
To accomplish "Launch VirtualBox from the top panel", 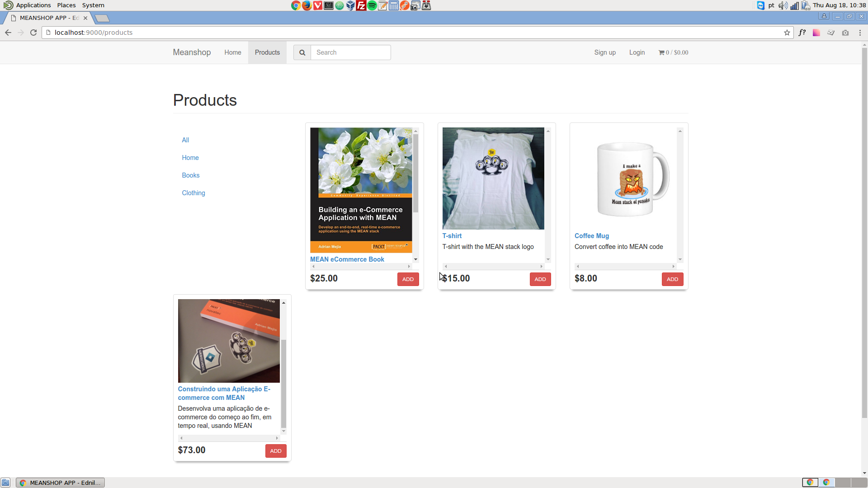I will pos(350,5).
